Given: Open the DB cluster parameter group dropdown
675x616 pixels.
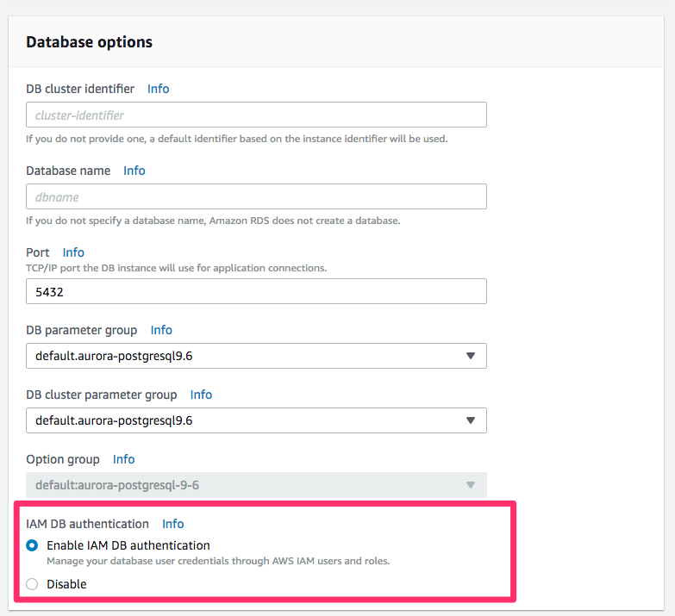Looking at the screenshot, I should point(256,420).
